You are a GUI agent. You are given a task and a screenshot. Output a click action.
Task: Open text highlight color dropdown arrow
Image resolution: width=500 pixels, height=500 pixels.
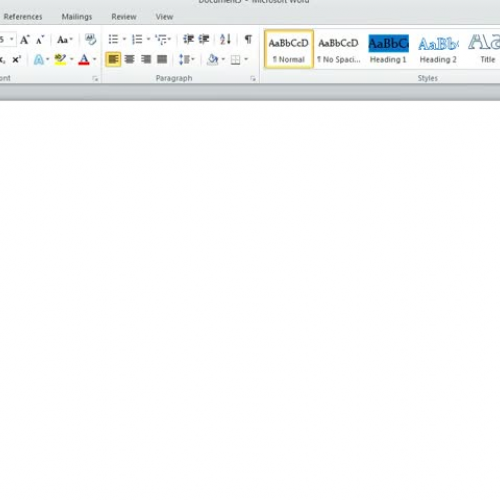tap(71, 60)
